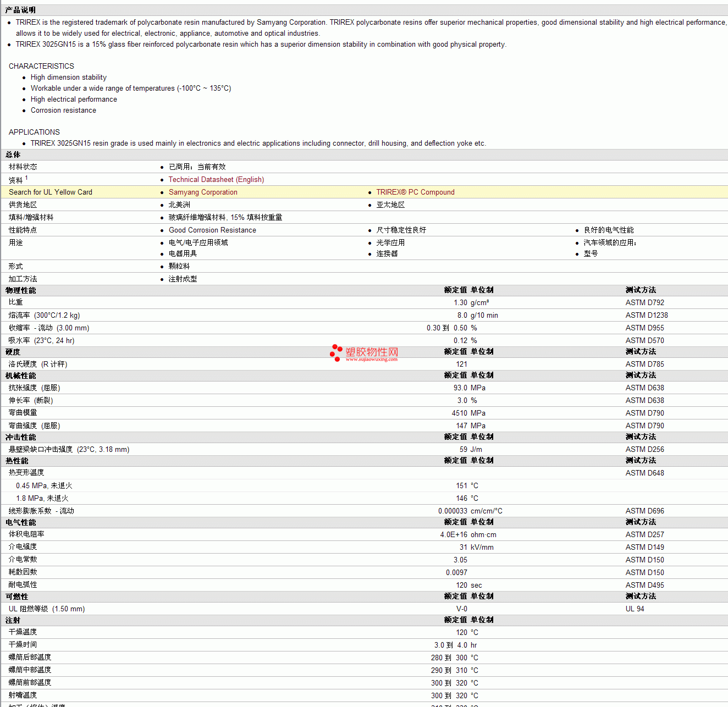Click the 120 sec arc resistance value

coord(468,586)
